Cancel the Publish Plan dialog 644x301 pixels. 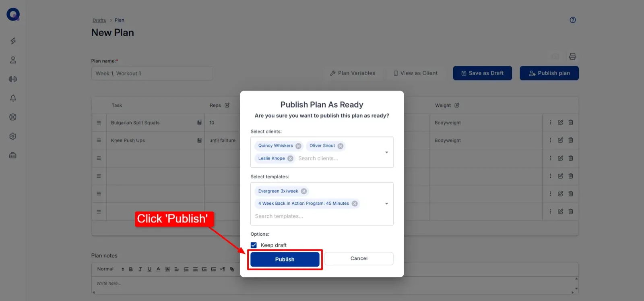tap(359, 258)
